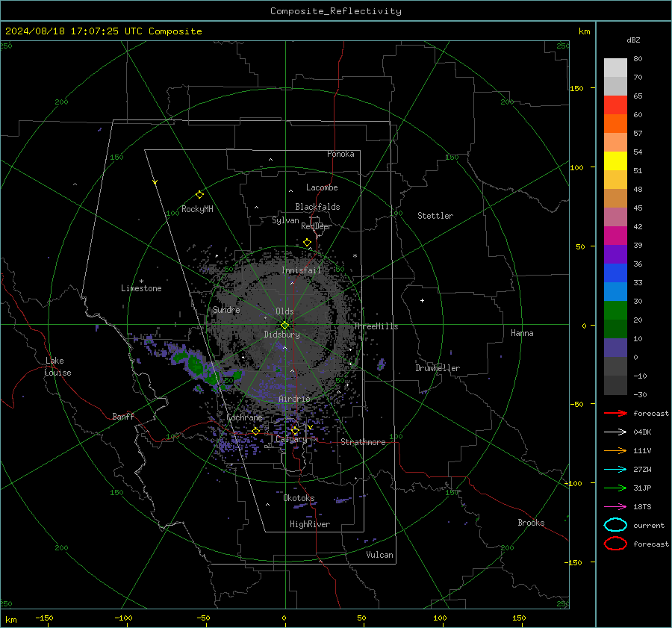Click the RockyMH label

pos(197,209)
